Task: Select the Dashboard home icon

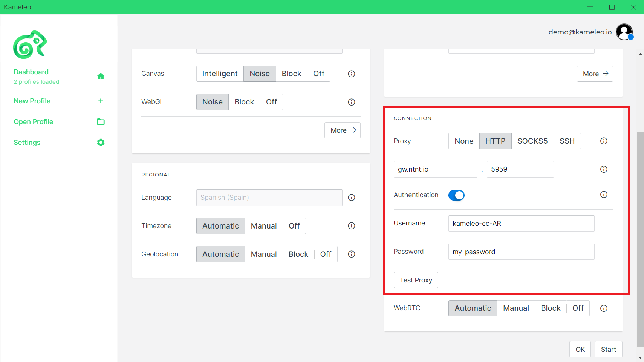Action: 101,76
